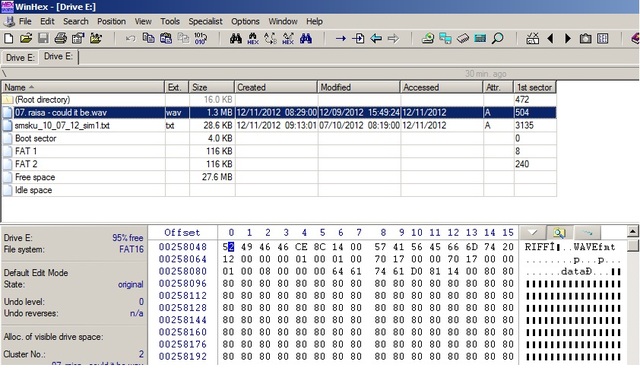Open the View menu
The width and height of the screenshot is (640, 368).
click(x=143, y=21)
